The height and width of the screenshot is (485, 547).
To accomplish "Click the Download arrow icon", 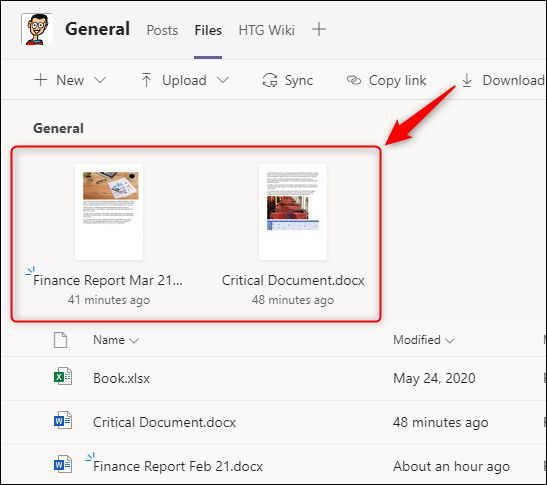I will coord(467,81).
